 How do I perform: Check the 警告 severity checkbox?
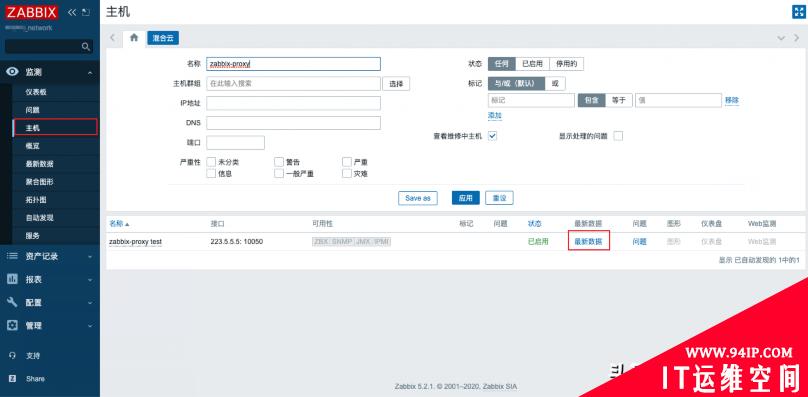279,162
